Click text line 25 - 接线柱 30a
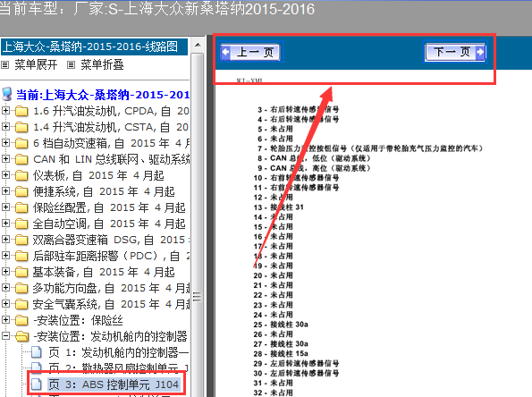Image resolution: width=532 pixels, height=397 pixels. [x=281, y=325]
